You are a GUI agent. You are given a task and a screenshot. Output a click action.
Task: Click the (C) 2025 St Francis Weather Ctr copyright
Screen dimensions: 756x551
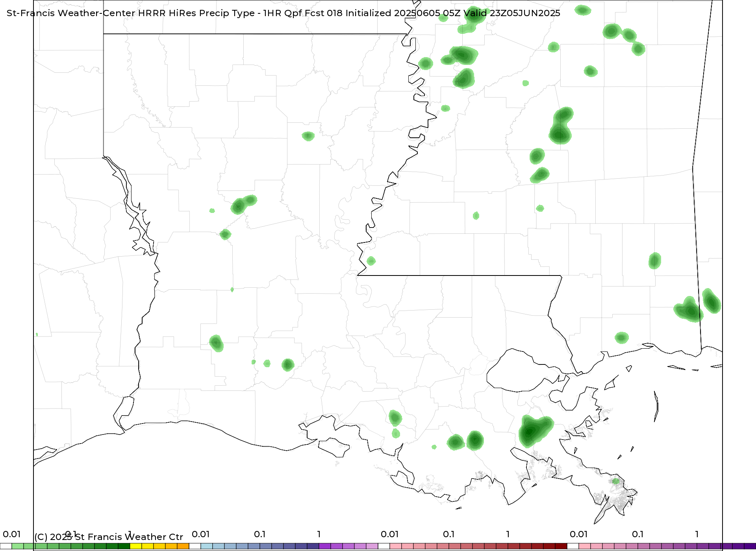pyautogui.click(x=109, y=537)
